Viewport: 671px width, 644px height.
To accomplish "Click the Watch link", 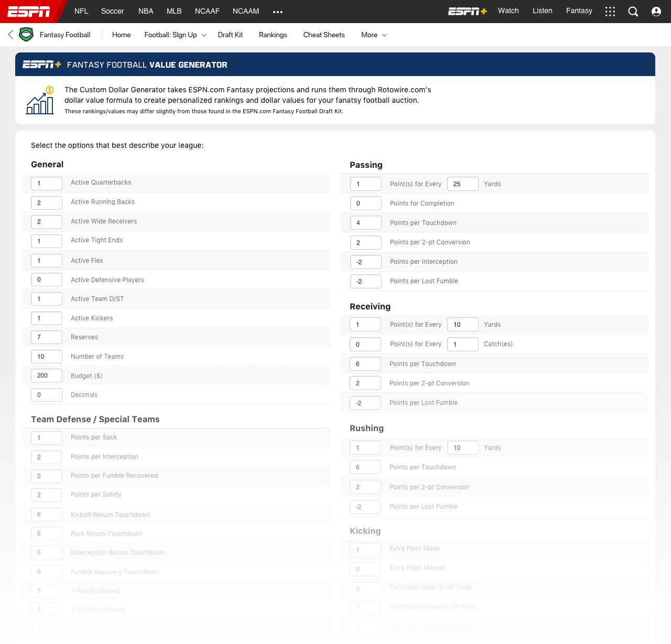I will [x=508, y=10].
